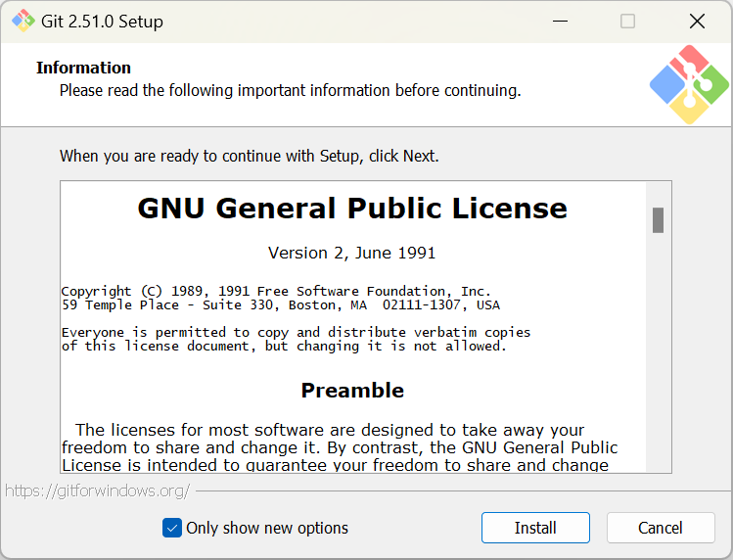
Task: Click the 'Only show new options' label
Action: click(x=267, y=528)
